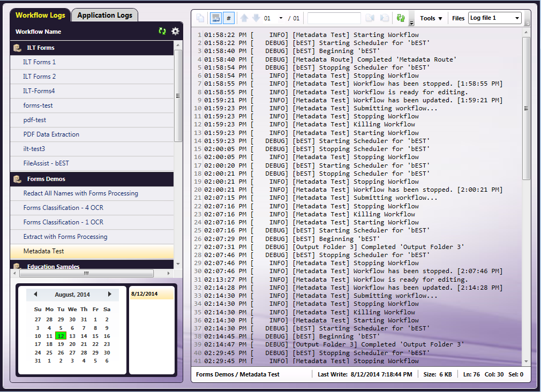Select August 12 on the calendar

pyautogui.click(x=61, y=336)
